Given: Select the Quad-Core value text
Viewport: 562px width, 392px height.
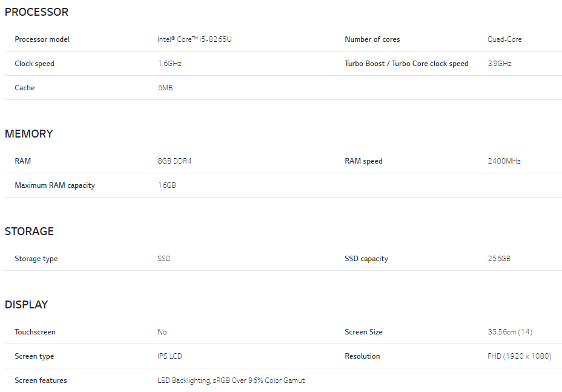Looking at the screenshot, I should 504,39.
